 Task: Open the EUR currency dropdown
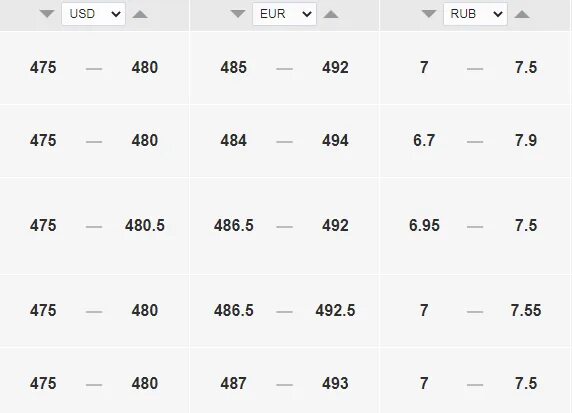coord(284,14)
